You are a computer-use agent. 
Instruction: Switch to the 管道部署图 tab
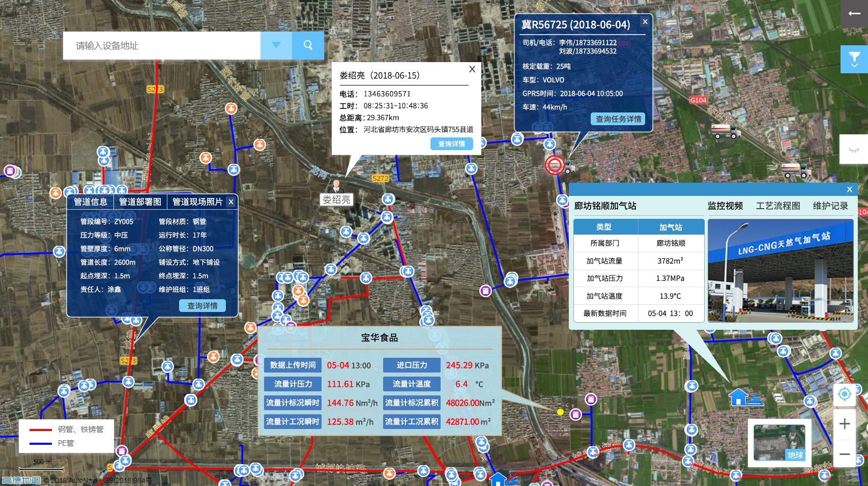[140, 202]
